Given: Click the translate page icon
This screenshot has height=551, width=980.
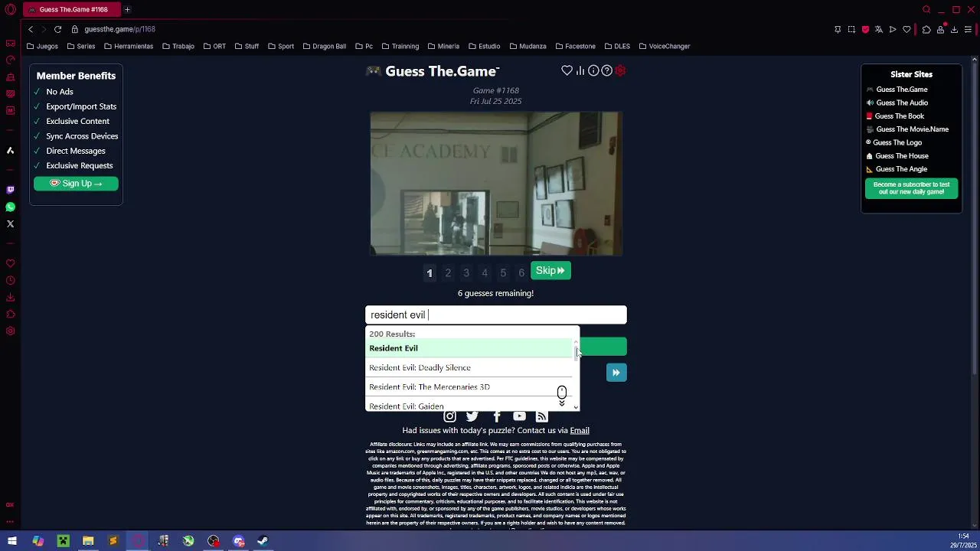Looking at the screenshot, I should click(879, 29).
